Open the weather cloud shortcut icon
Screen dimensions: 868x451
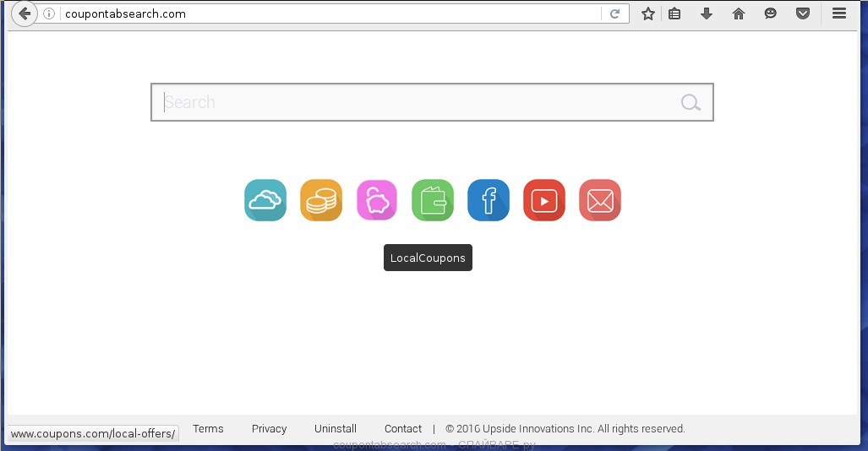[x=265, y=200]
